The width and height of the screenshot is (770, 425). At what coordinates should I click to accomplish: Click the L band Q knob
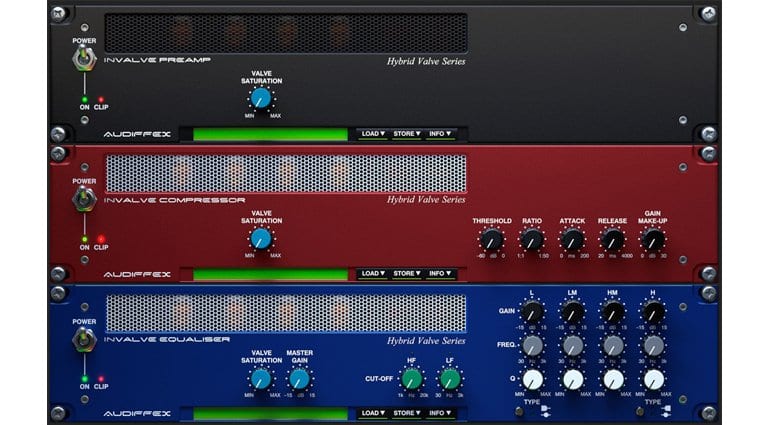[x=532, y=380]
